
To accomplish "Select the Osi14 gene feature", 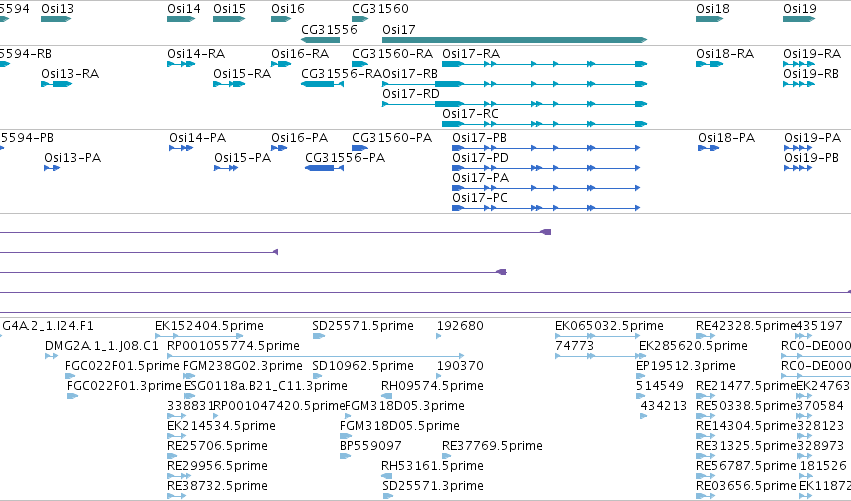I will (x=181, y=19).
